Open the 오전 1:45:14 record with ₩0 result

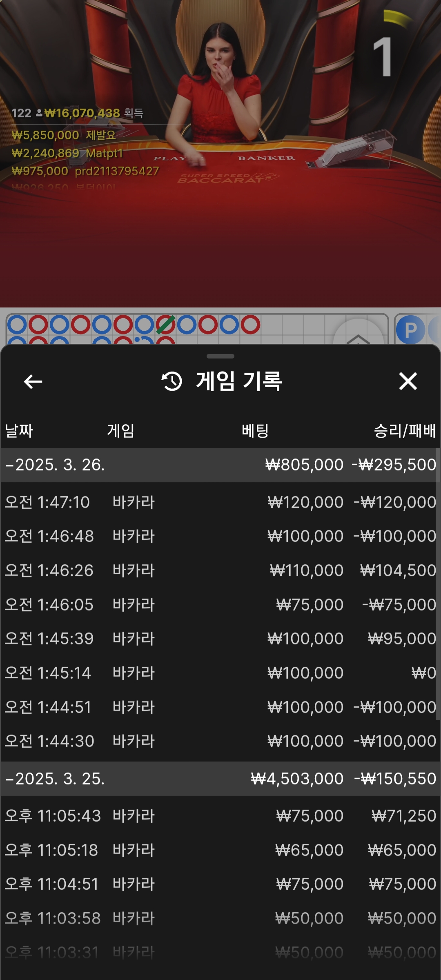click(x=220, y=673)
